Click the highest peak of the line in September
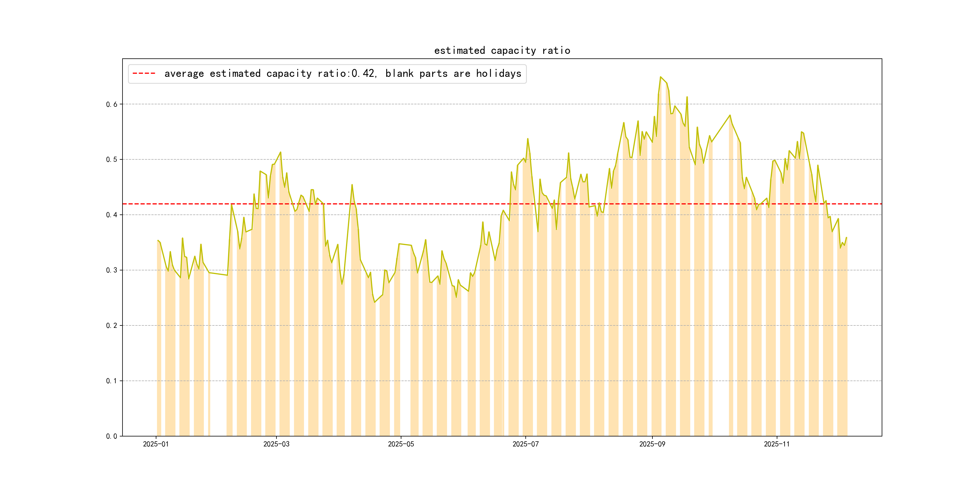Image resolution: width=980 pixels, height=490 pixels. [660, 77]
